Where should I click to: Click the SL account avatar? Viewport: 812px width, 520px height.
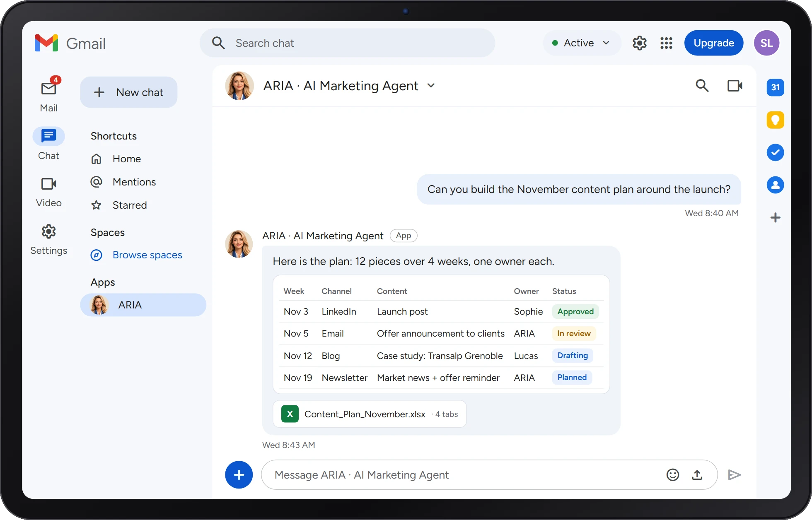766,43
